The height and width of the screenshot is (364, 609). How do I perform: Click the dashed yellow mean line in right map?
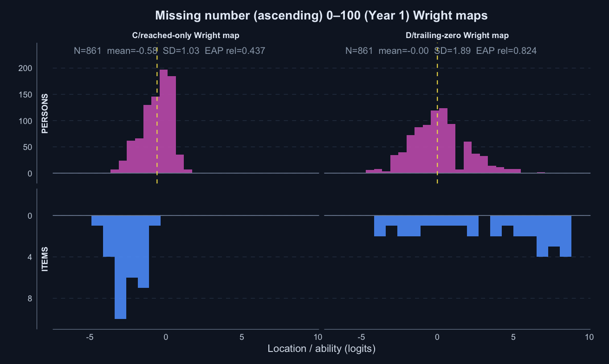point(437,113)
